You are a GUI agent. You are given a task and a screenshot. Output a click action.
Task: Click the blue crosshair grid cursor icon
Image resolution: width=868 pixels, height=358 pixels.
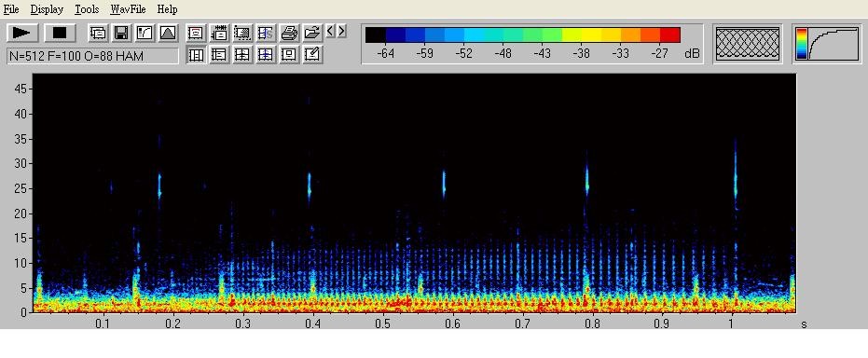coord(266,55)
